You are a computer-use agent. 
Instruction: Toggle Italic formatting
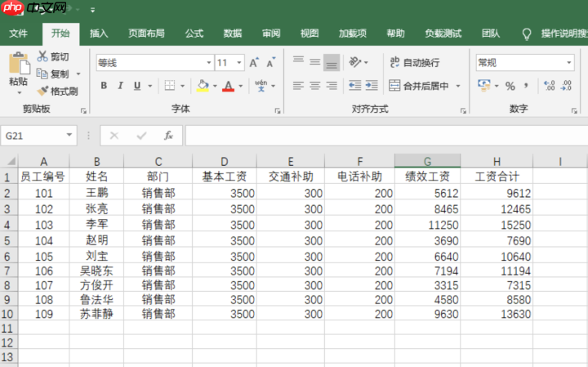click(120, 86)
